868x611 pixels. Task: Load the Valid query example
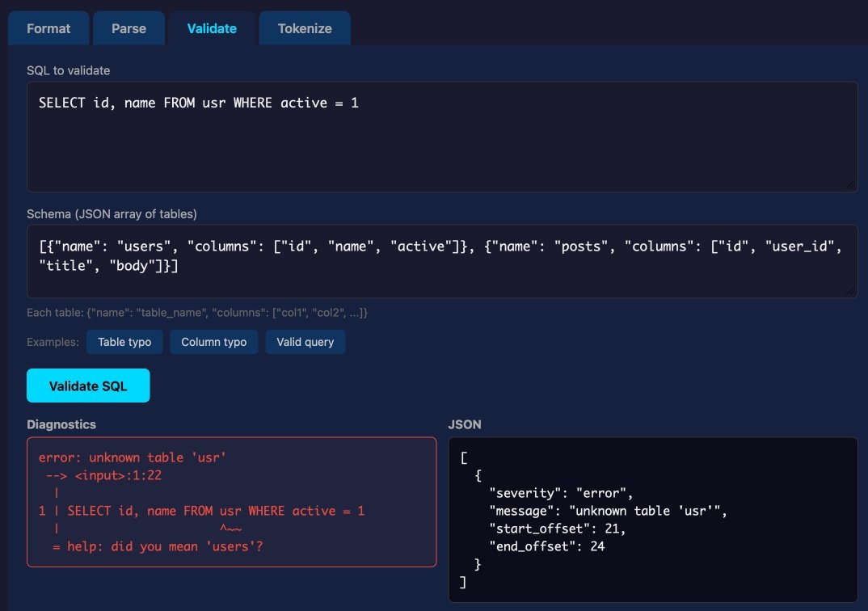(305, 342)
